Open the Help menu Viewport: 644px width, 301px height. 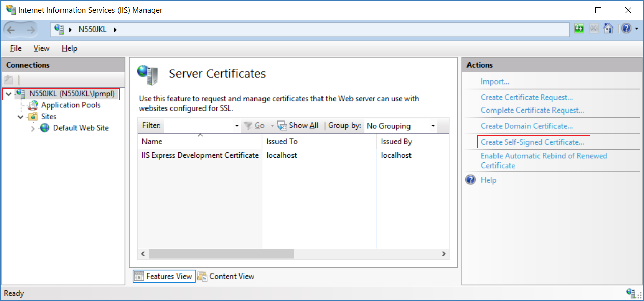69,48
